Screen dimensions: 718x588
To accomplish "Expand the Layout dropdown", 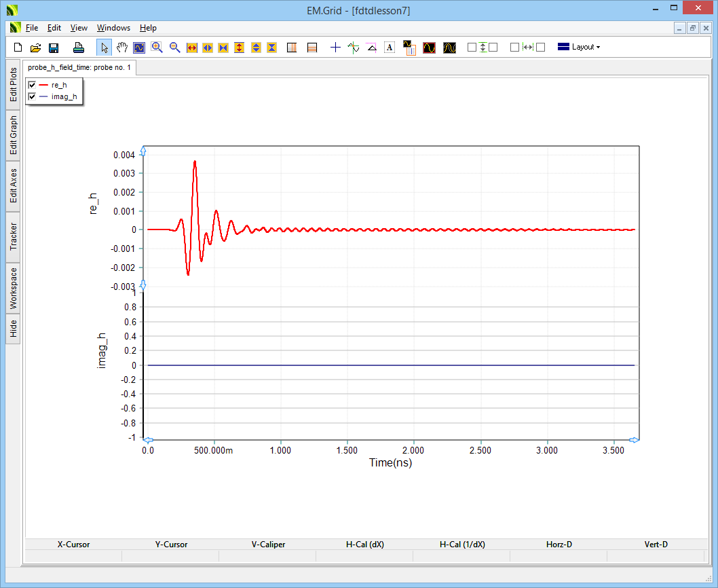I will [x=579, y=48].
